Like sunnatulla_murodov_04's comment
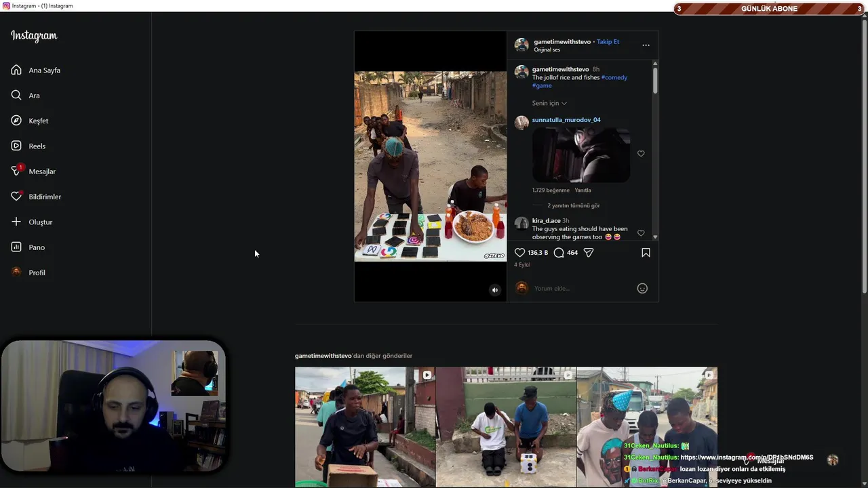The image size is (868, 488). (641, 154)
